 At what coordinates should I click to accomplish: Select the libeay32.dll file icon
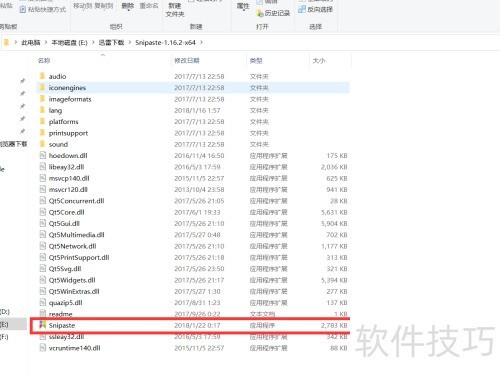point(42,167)
